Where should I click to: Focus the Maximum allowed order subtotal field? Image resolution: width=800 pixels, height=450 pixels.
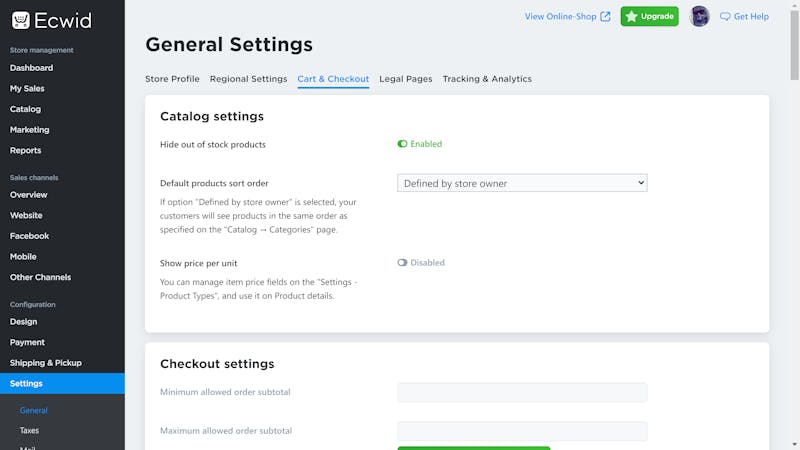[x=522, y=431]
